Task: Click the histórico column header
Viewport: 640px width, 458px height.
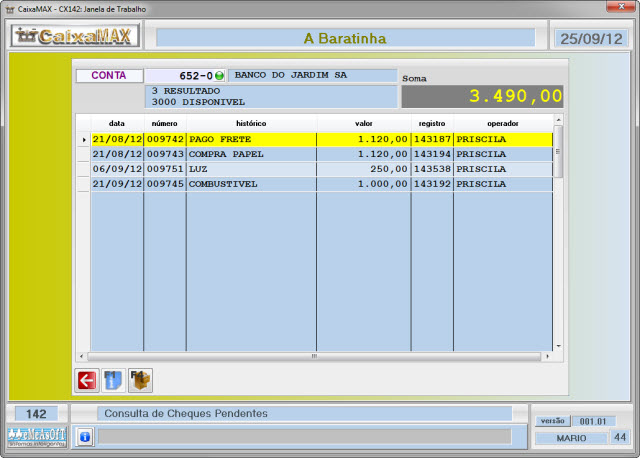Action: (251, 123)
